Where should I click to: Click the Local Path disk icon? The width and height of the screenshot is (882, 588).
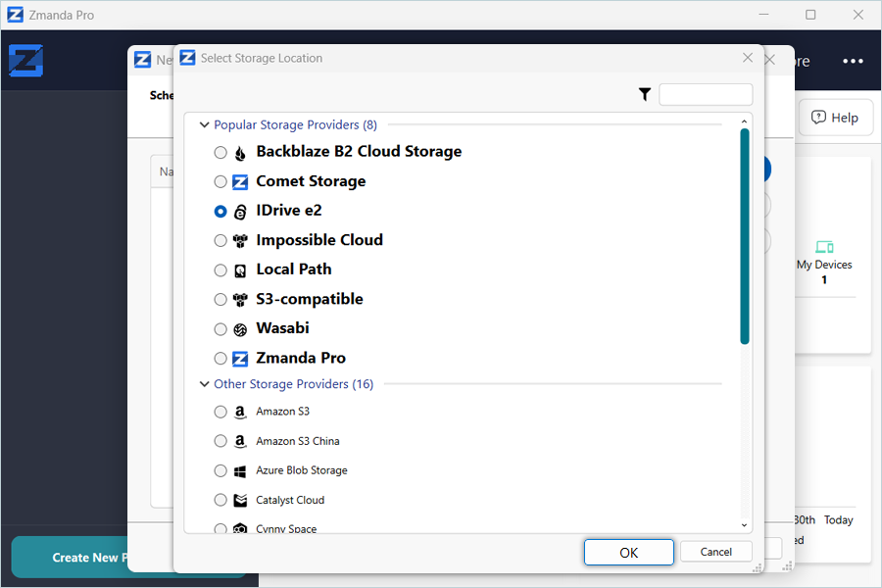click(240, 270)
